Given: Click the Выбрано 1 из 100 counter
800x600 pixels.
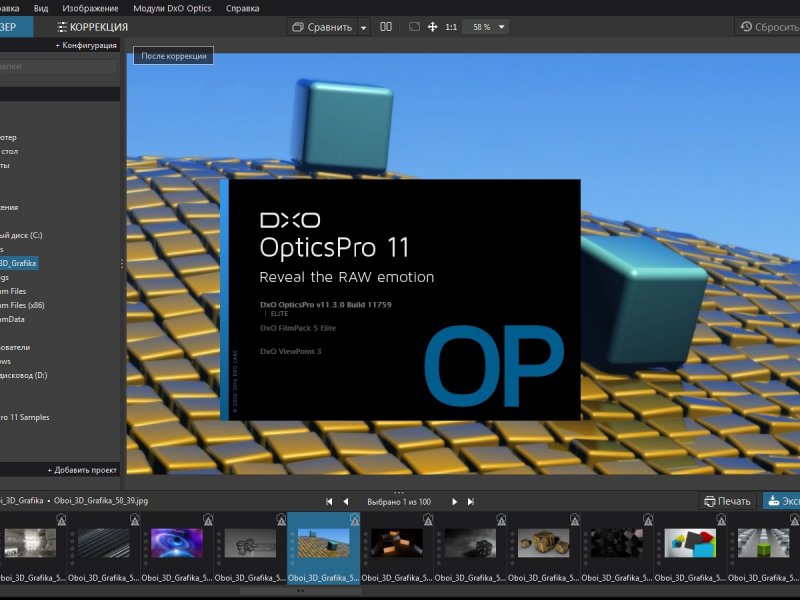Looking at the screenshot, I should pyautogui.click(x=399, y=502).
